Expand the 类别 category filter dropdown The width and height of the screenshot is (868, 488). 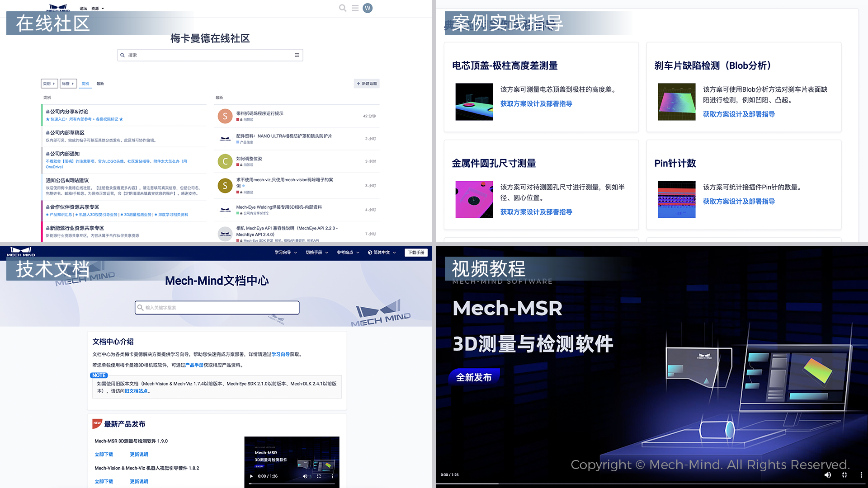point(49,84)
